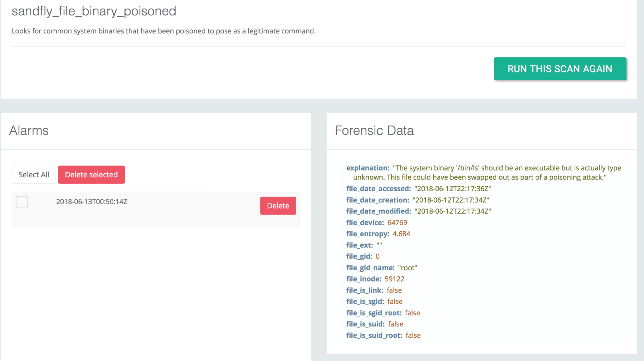Select file_date_accessed value "2018-06-12T22:17:36Z"

pos(453,189)
